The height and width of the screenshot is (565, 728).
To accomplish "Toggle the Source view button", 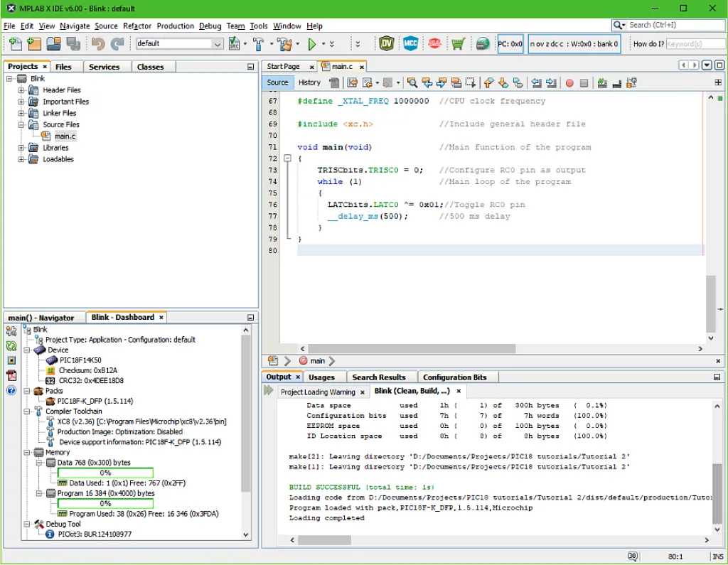I will click(x=277, y=82).
